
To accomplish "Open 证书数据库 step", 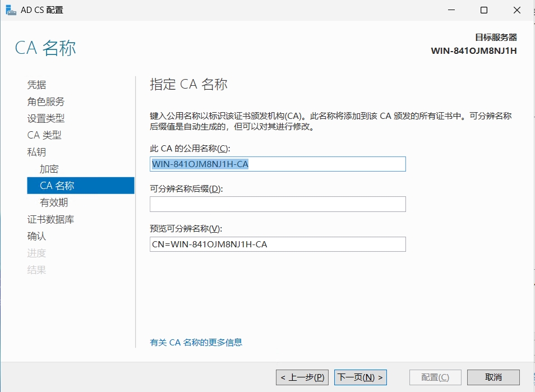I will (50, 219).
